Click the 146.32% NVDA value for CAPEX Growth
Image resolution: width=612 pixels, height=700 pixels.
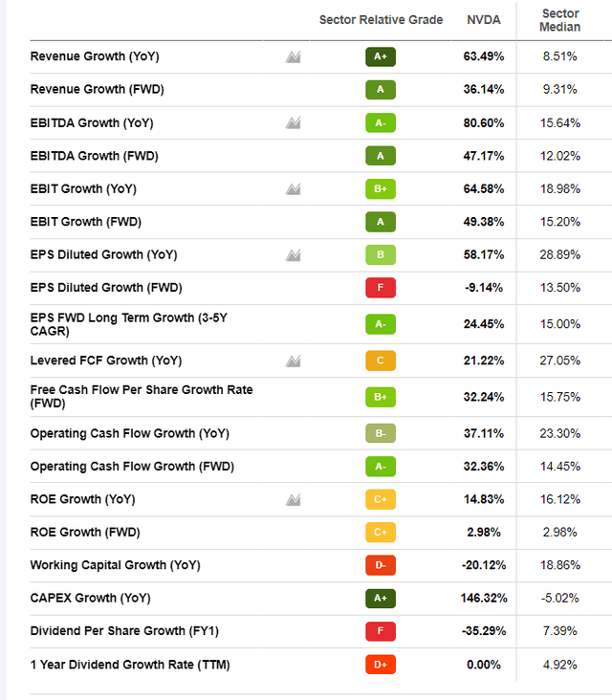coord(483,598)
